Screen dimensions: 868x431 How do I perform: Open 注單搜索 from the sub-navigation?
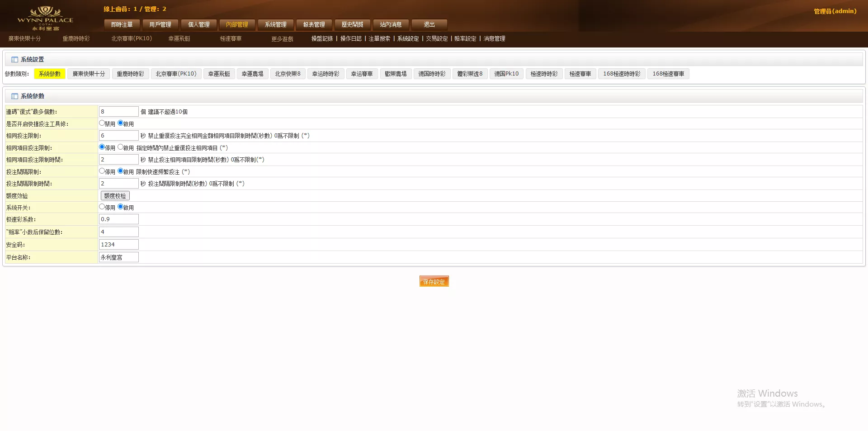tap(379, 39)
